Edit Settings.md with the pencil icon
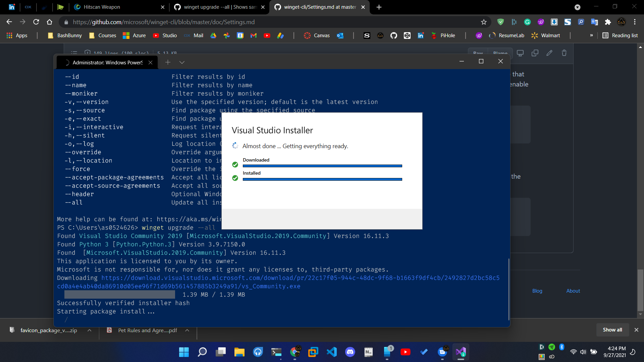 (549, 53)
